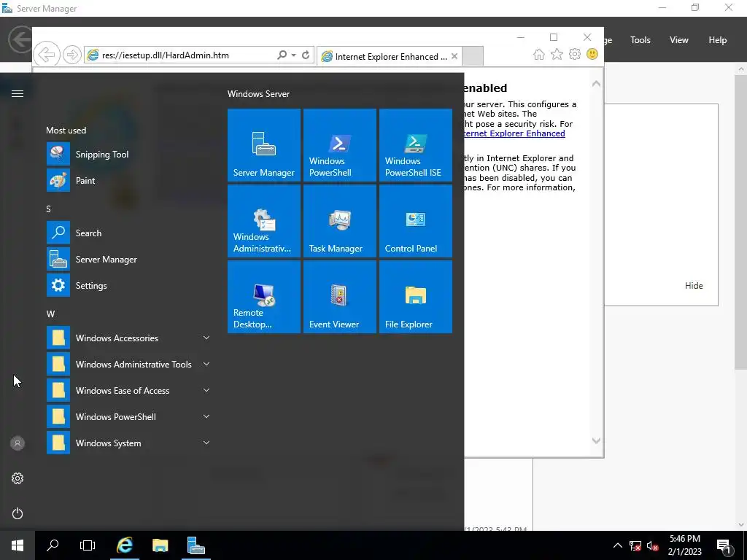Image resolution: width=747 pixels, height=560 pixels.
Task: Expand the Windows PowerShell folder
Action: pyautogui.click(x=206, y=416)
